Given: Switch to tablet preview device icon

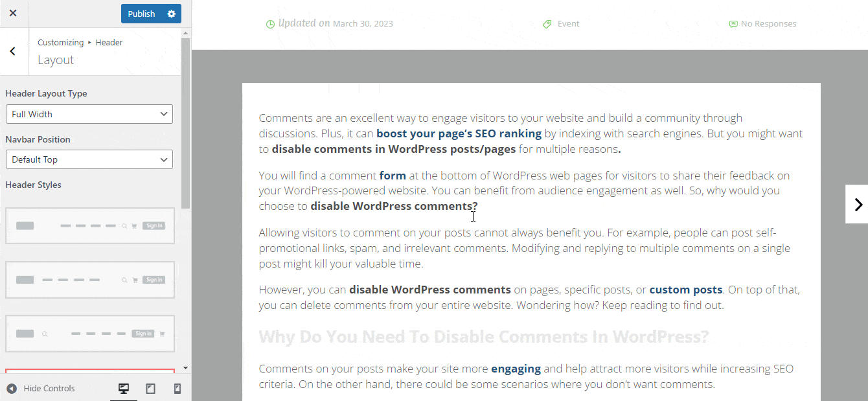Looking at the screenshot, I should point(150,389).
